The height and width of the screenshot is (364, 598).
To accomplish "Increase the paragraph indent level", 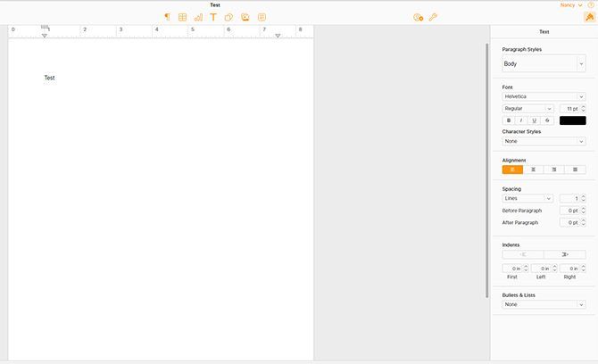I will click(565, 254).
